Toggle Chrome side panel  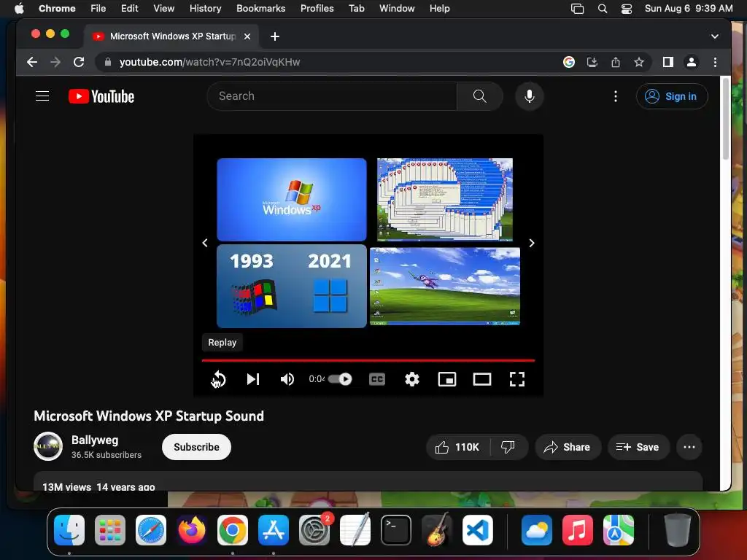coord(668,62)
